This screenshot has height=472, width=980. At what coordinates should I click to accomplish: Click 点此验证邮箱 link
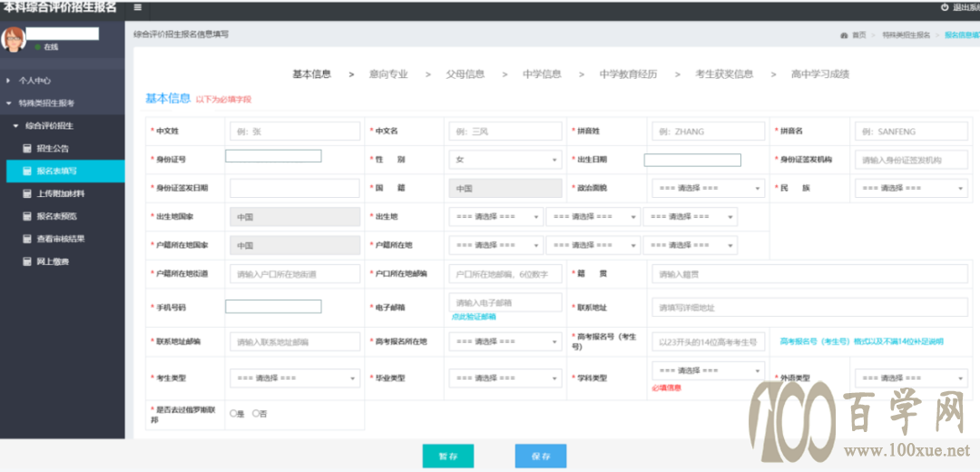point(474,317)
